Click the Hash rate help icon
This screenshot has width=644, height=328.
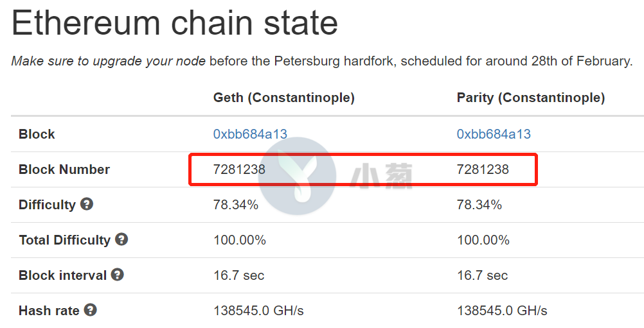(x=91, y=309)
